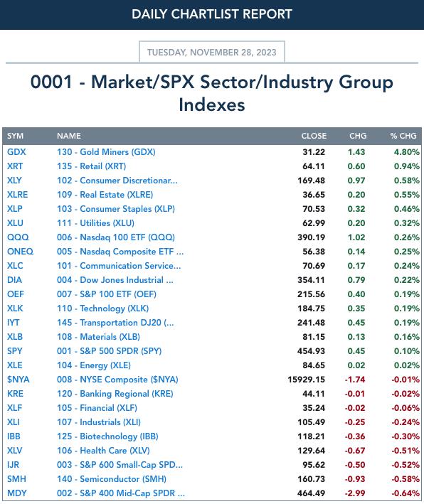Click the XRT symbol link
The height and width of the screenshot is (504, 424).
click(15, 166)
